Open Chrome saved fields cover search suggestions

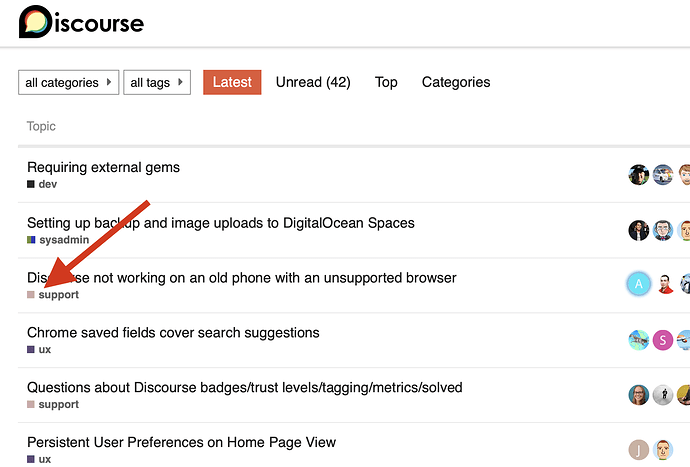[173, 333]
